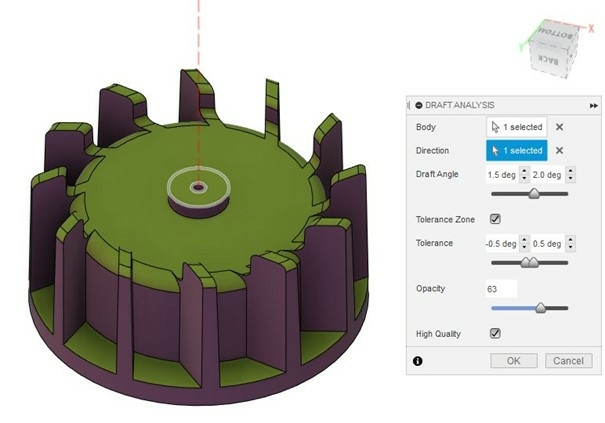605x423 pixels.
Task: Click the BOTTOM face of the ViewCube
Action: click(x=554, y=33)
